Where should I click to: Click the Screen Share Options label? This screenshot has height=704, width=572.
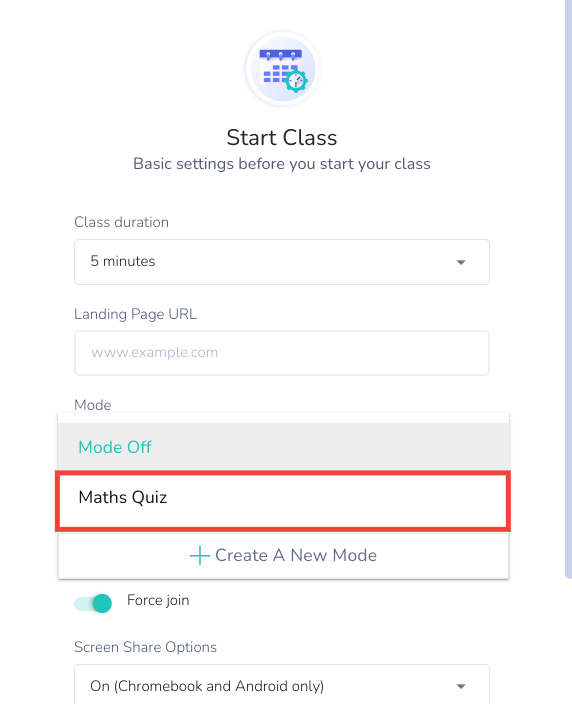145,647
